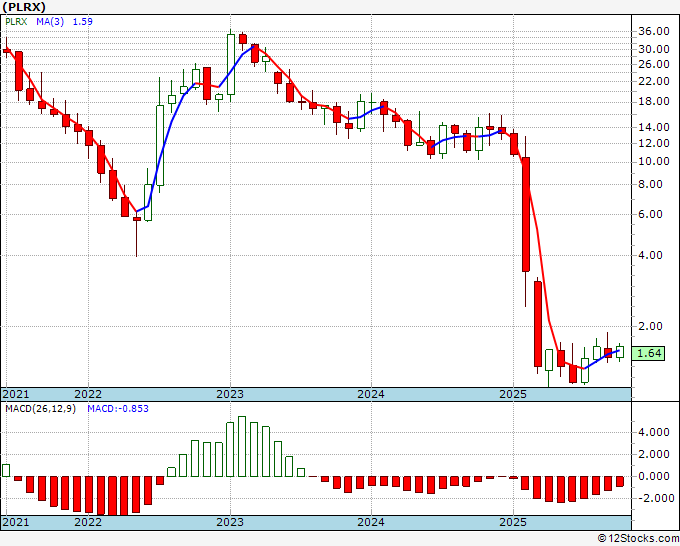The height and width of the screenshot is (546, 680).
Task: Click the 2.000 MACD axis label
Action: tap(654, 454)
